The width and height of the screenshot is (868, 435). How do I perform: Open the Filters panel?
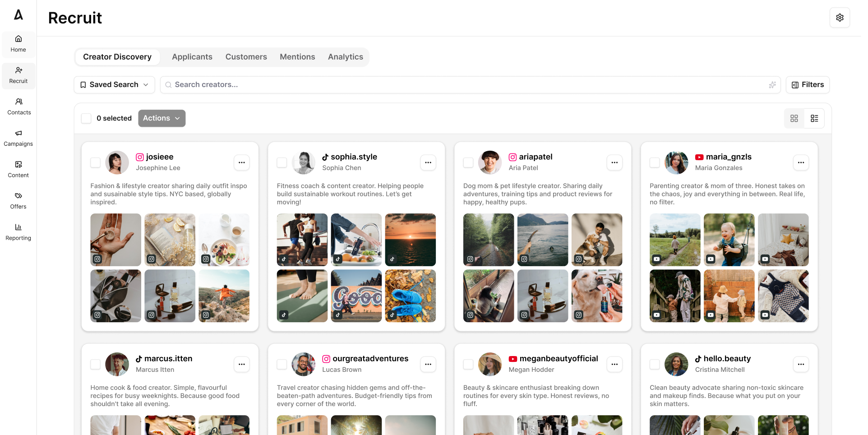pyautogui.click(x=808, y=85)
